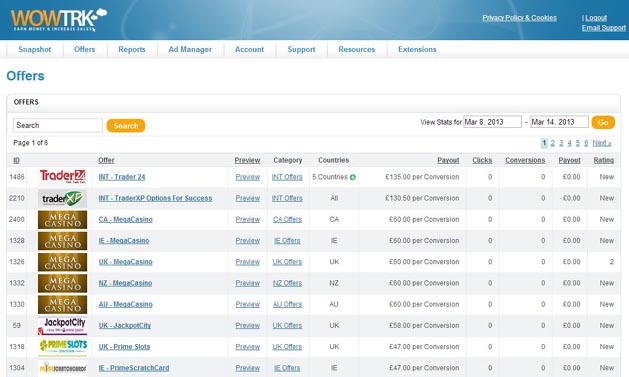
Task: Preview the UK - JackpotCity offer
Action: [248, 326]
